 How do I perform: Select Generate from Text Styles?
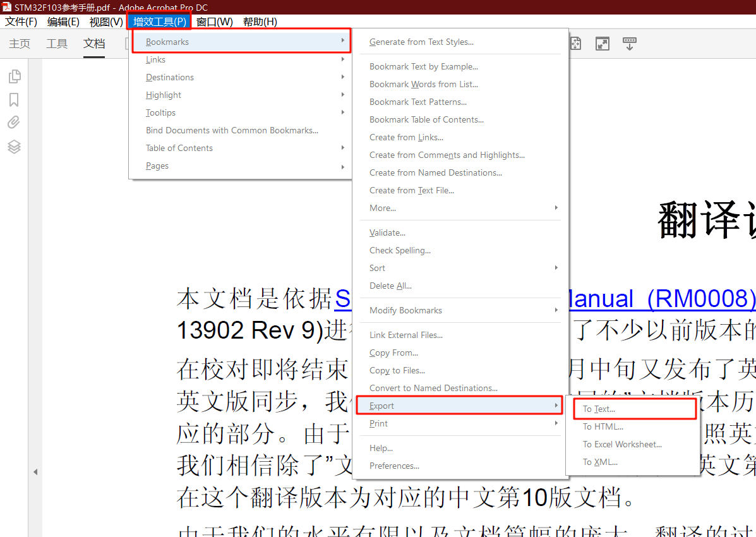click(460, 42)
